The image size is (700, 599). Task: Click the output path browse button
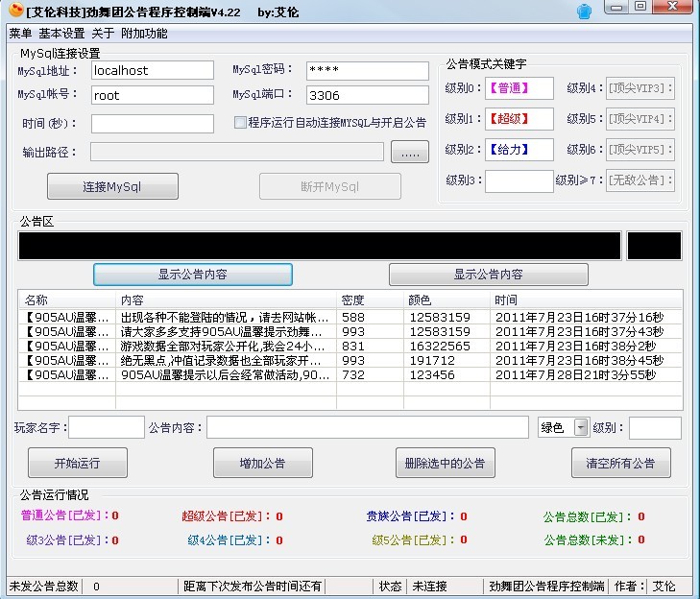[x=410, y=153]
